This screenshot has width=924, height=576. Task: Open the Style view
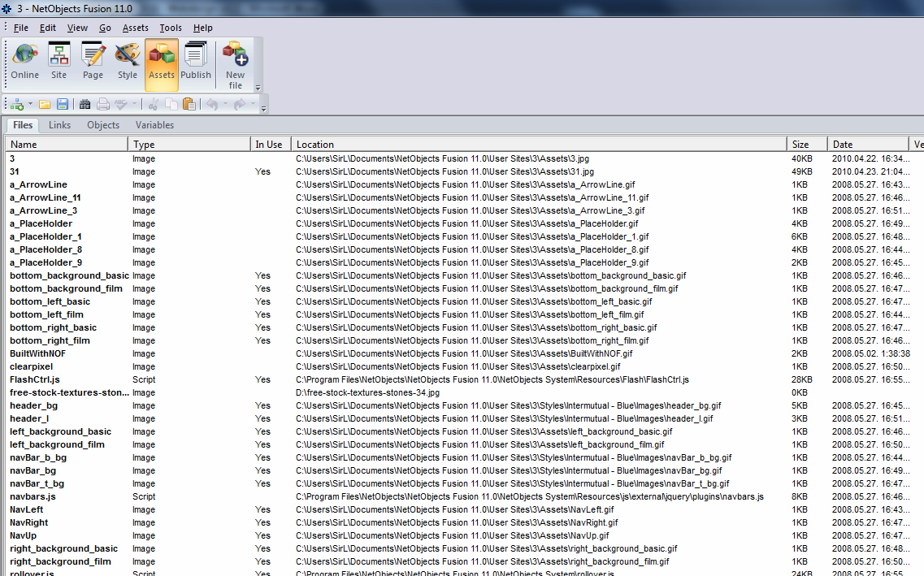pyautogui.click(x=128, y=62)
